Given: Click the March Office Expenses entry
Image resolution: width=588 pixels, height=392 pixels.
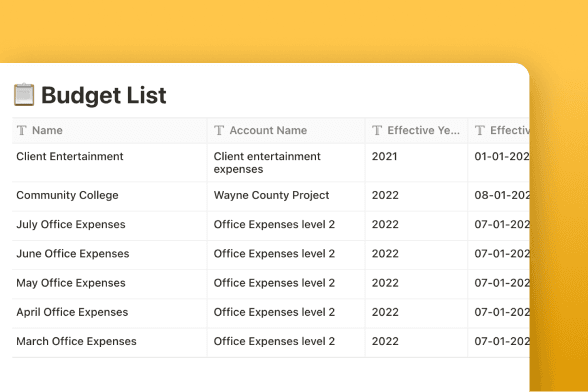Looking at the screenshot, I should pos(76,341).
